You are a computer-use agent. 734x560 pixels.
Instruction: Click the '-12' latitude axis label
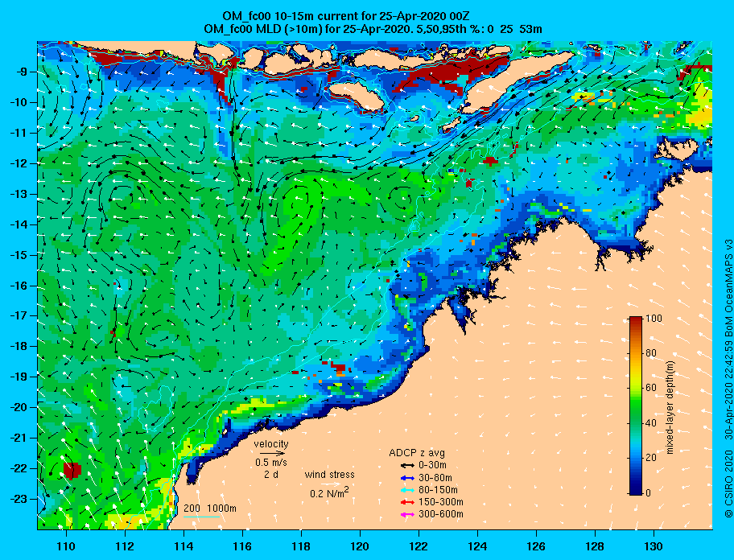(19, 163)
